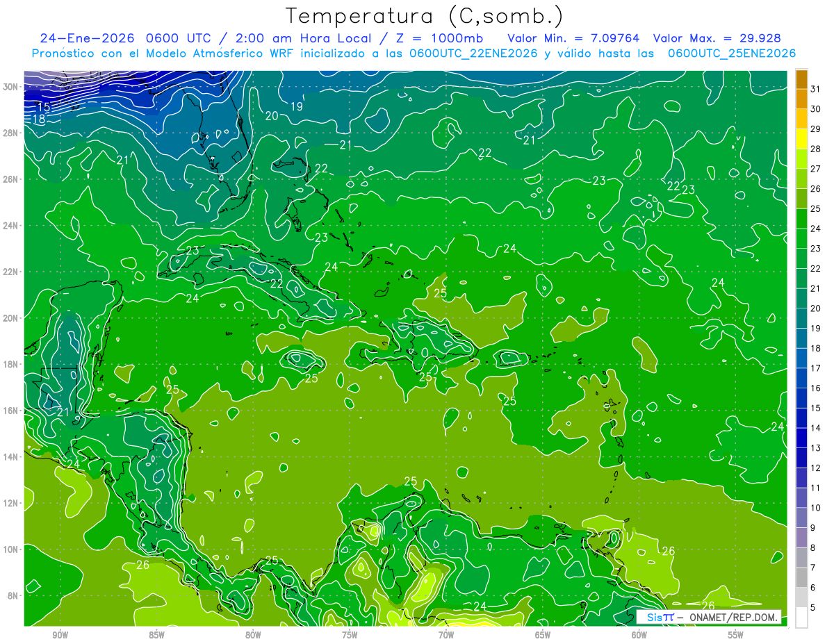
Task: Click the "18" contour label on the map
Action: (x=39, y=119)
